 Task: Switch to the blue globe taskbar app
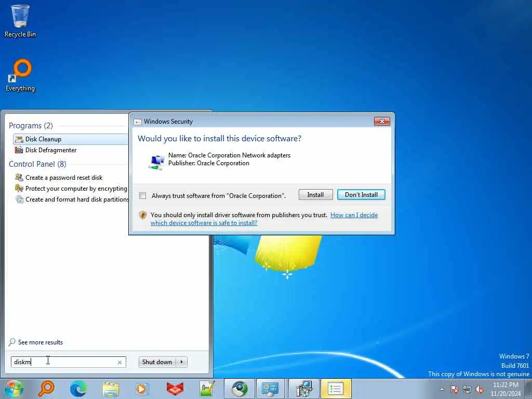tap(239, 389)
